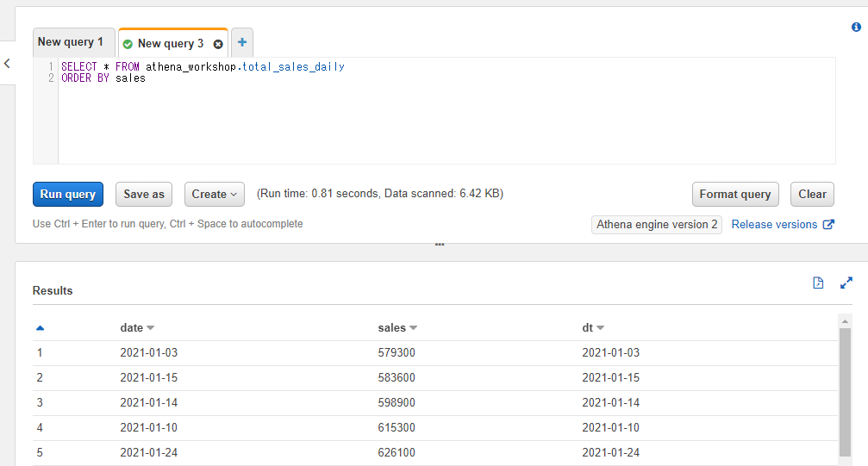868x466 pixels.
Task: Open the Create dropdown
Action: tap(215, 195)
